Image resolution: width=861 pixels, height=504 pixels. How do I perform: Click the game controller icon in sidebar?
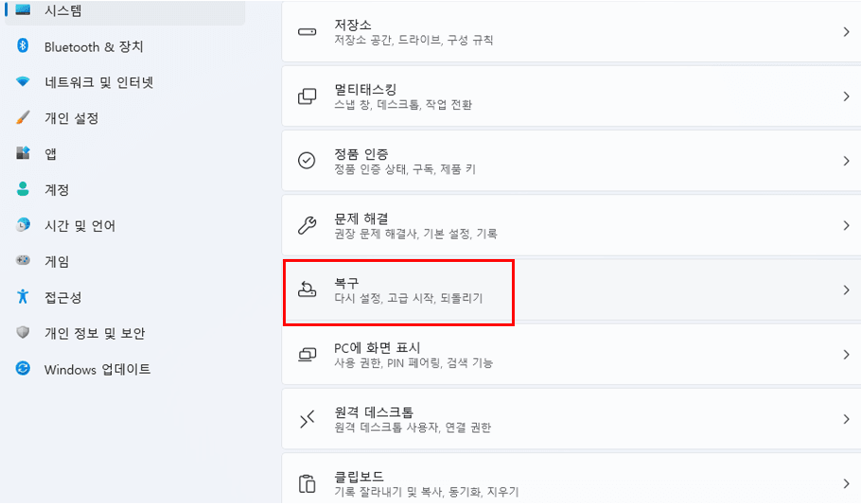point(23,260)
